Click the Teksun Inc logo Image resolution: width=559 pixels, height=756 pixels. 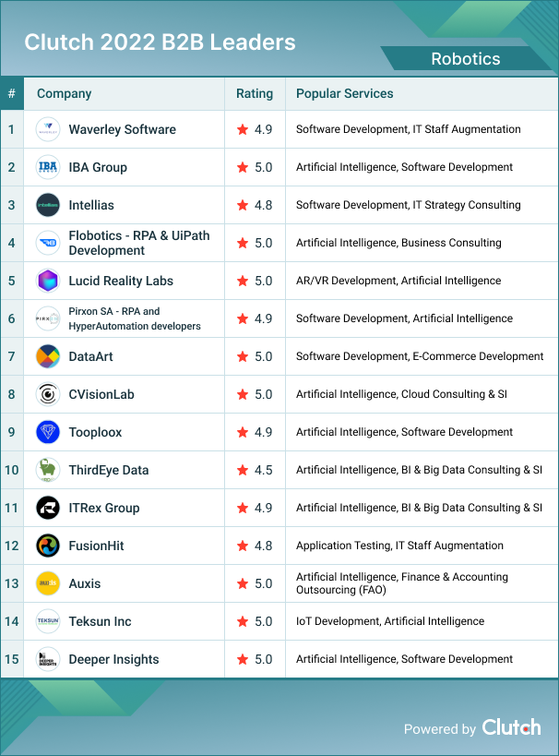[x=48, y=621]
